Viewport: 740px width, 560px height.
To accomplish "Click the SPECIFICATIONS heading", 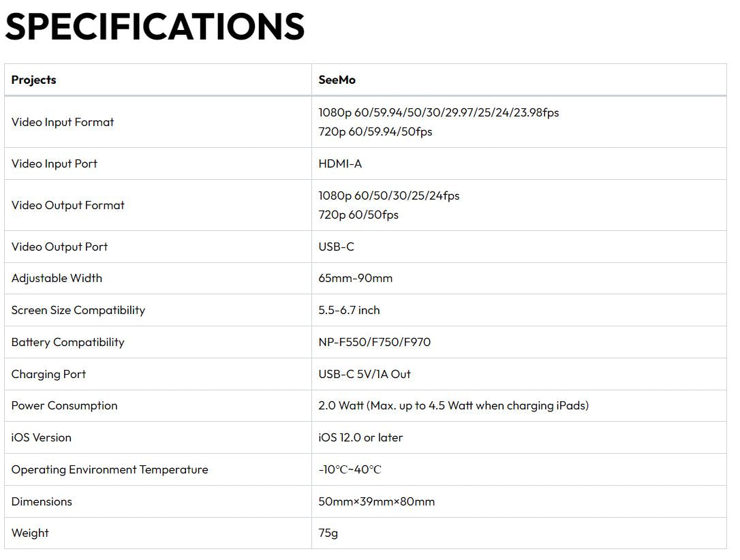I will (155, 26).
